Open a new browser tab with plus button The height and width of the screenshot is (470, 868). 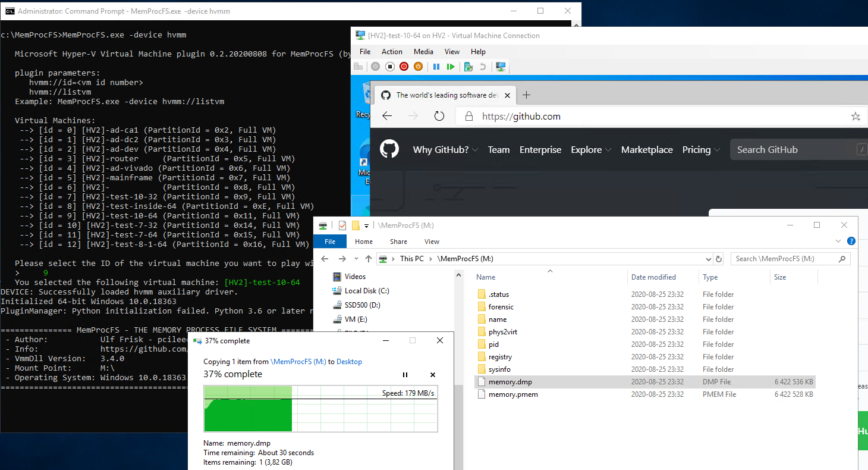click(526, 95)
